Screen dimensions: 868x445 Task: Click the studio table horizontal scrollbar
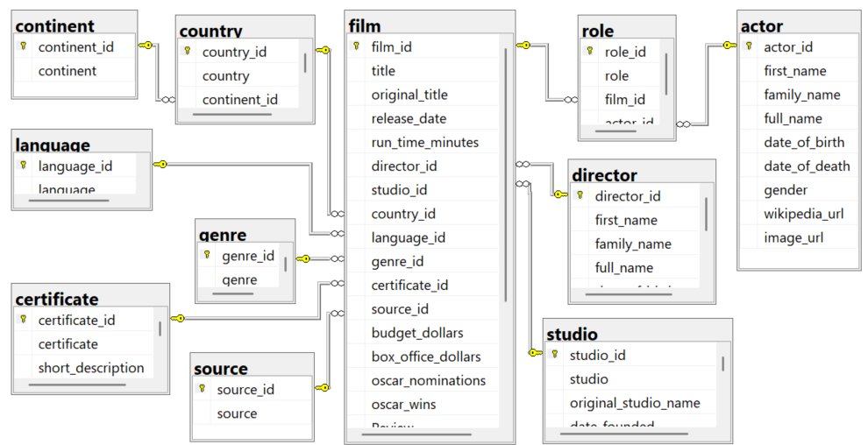coord(624,434)
